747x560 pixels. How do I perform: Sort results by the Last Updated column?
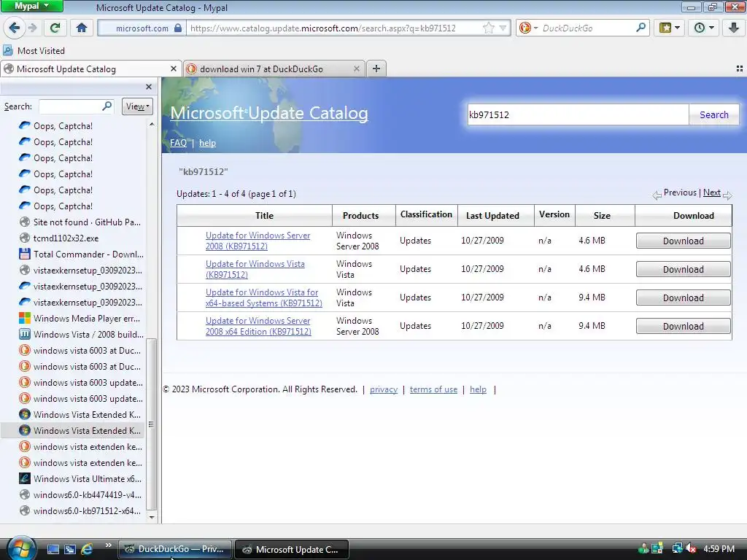[x=492, y=215]
